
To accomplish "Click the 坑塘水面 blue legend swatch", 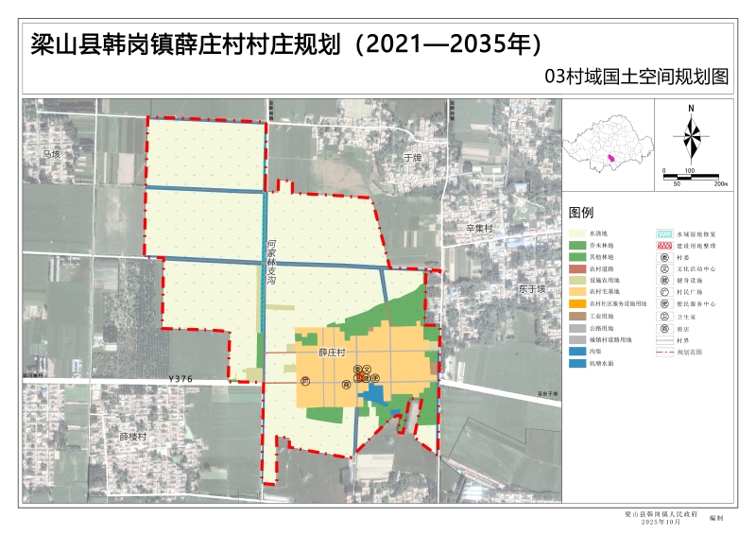I will coord(576,363).
